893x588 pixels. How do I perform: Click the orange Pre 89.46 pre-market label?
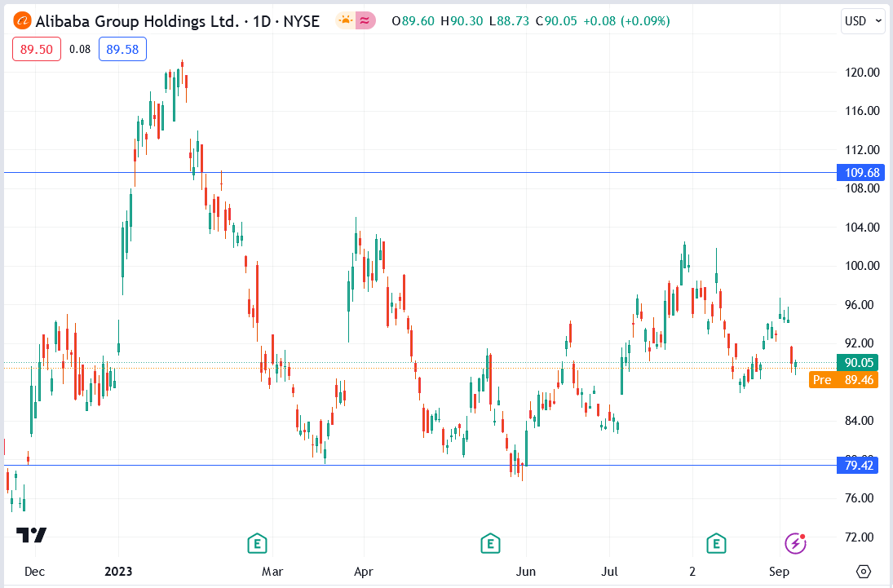(843, 380)
